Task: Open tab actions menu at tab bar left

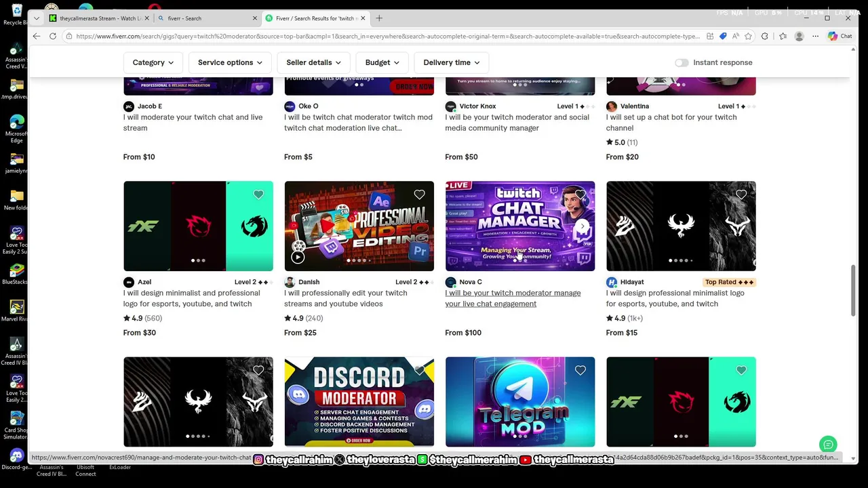Action: (x=37, y=18)
